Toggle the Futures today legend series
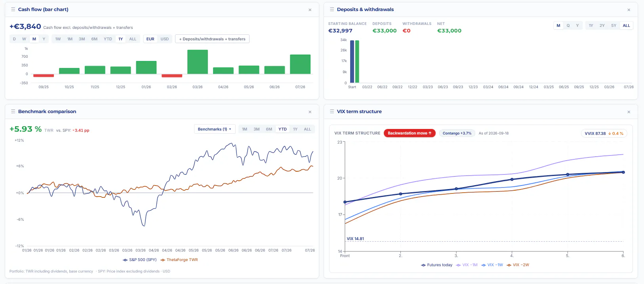The image size is (644, 284). [436, 265]
